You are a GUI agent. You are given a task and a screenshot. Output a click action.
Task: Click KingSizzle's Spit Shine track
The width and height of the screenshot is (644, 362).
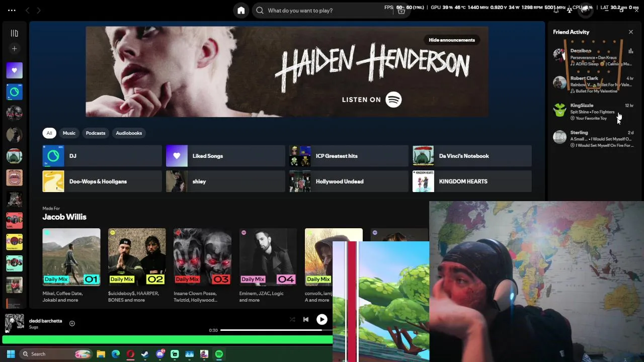pyautogui.click(x=580, y=112)
